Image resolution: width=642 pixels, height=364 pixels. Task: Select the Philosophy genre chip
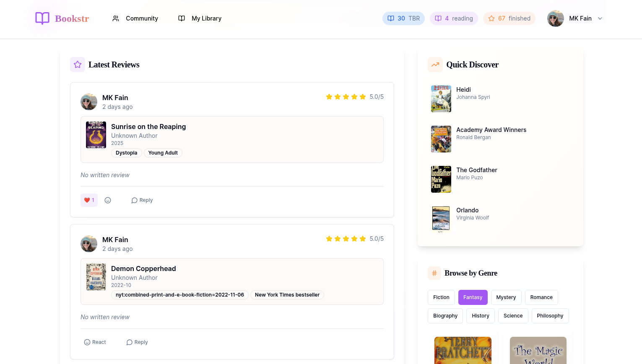(550, 316)
